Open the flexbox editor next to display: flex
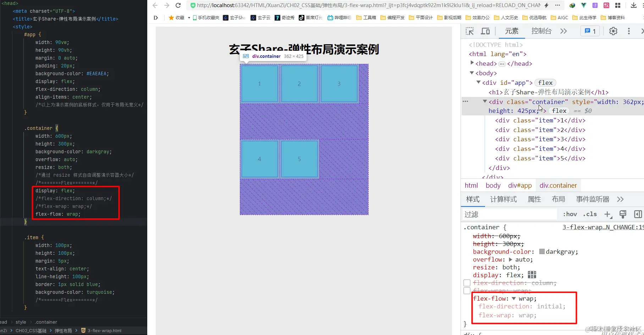 click(532, 275)
